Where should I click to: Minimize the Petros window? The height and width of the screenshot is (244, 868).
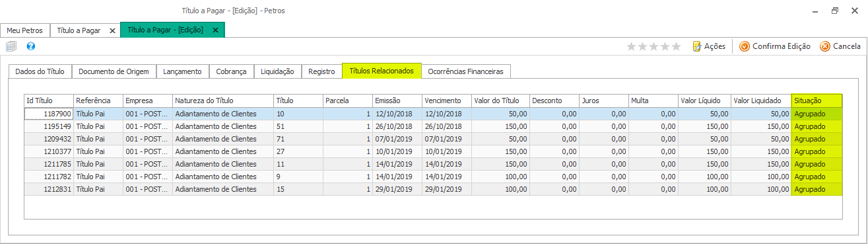816,11
